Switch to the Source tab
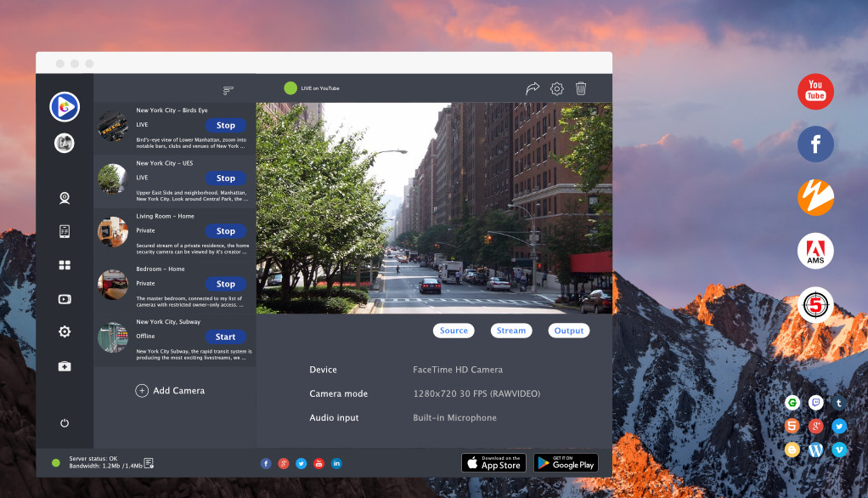This screenshot has height=498, width=868. [x=454, y=331]
